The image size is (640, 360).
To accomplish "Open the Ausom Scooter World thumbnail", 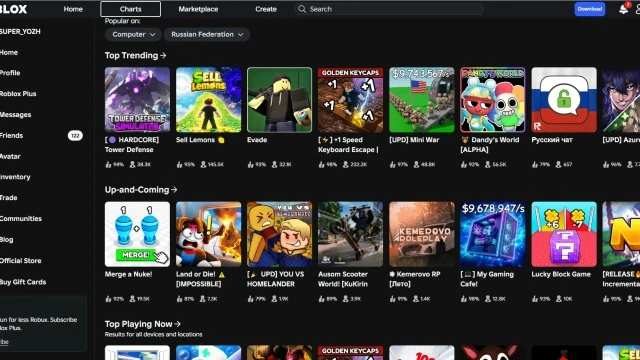I will click(x=351, y=234).
